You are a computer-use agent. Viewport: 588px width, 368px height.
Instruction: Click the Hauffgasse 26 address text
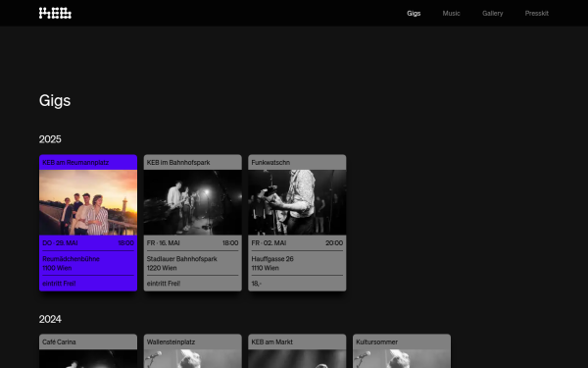point(272,259)
